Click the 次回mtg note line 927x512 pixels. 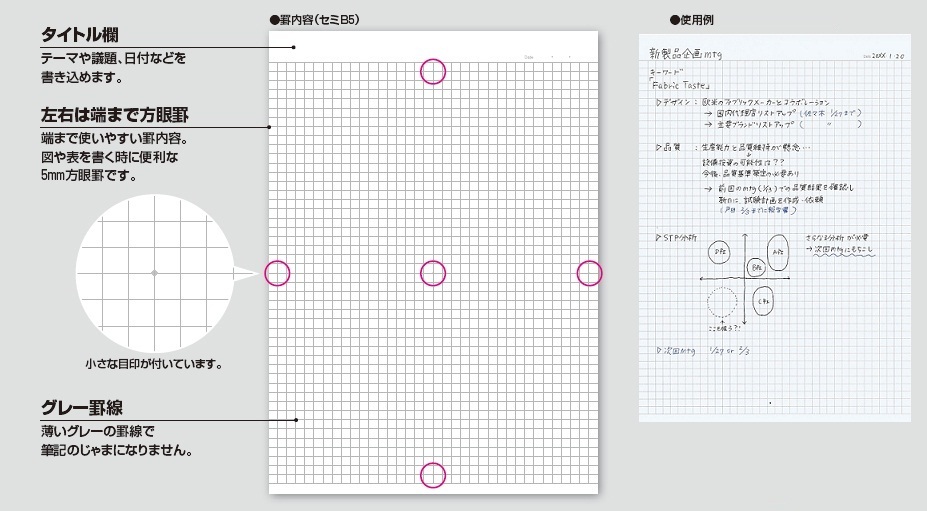(x=703, y=351)
